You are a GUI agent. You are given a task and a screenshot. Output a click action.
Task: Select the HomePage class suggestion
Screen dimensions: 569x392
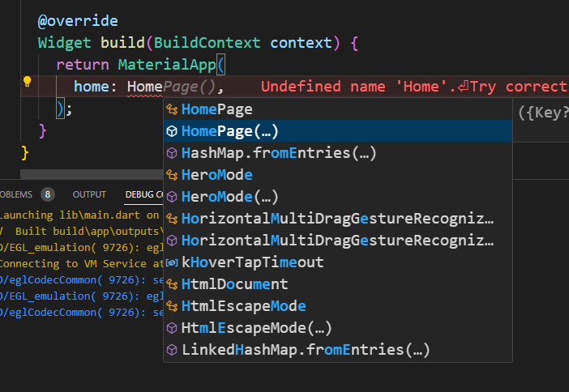click(x=338, y=109)
